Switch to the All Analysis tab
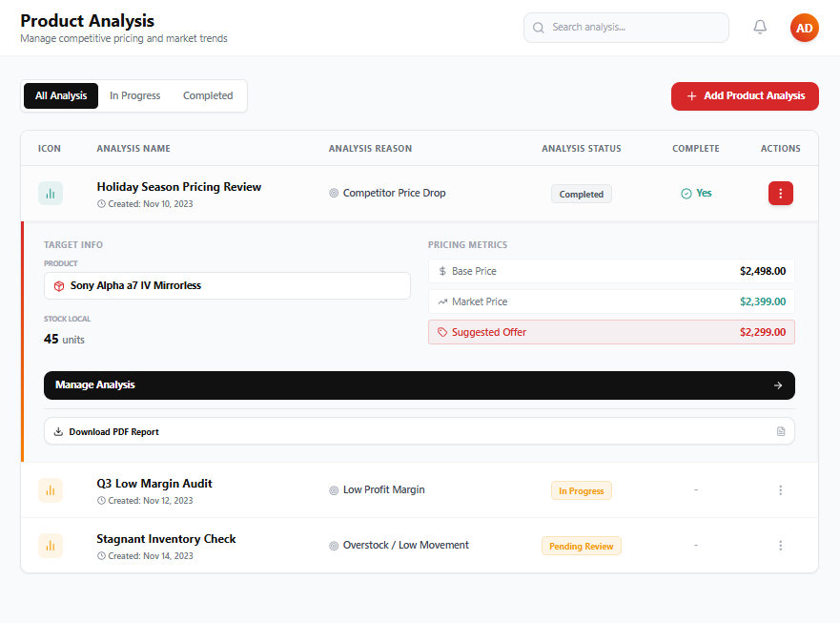This screenshot has width=840, height=623. coord(61,96)
